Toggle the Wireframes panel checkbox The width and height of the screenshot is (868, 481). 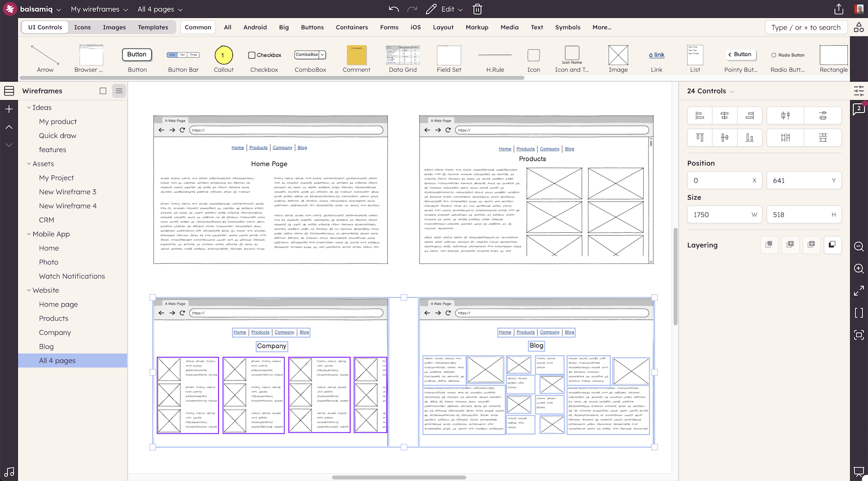pyautogui.click(x=103, y=91)
